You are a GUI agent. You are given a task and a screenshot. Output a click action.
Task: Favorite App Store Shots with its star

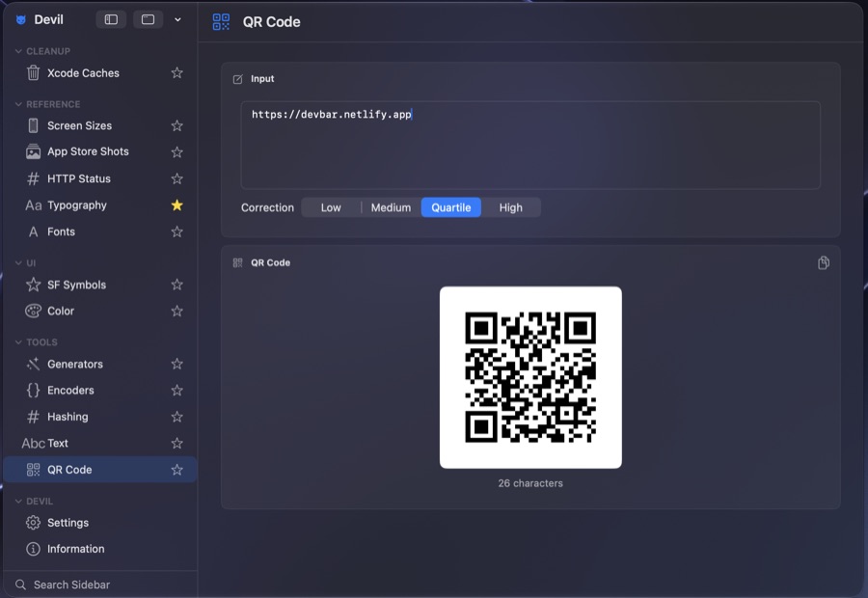(x=177, y=151)
